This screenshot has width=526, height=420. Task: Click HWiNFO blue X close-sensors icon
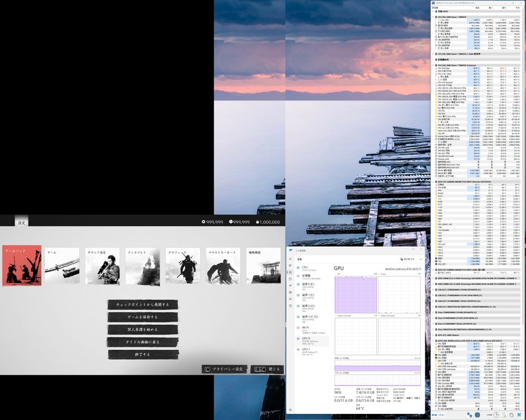click(519, 415)
